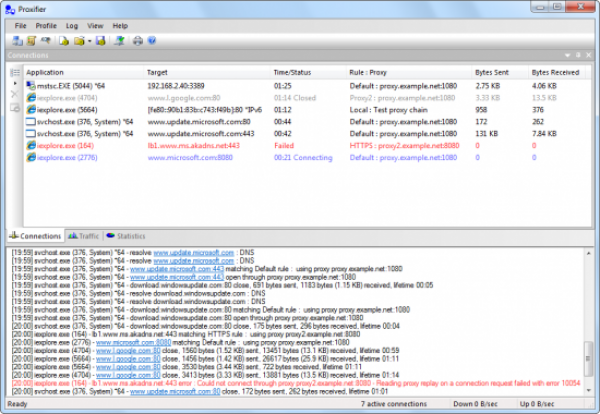Image resolution: width=600 pixels, height=414 pixels.
Task: Switch to the Traffic tab
Action: [83, 235]
